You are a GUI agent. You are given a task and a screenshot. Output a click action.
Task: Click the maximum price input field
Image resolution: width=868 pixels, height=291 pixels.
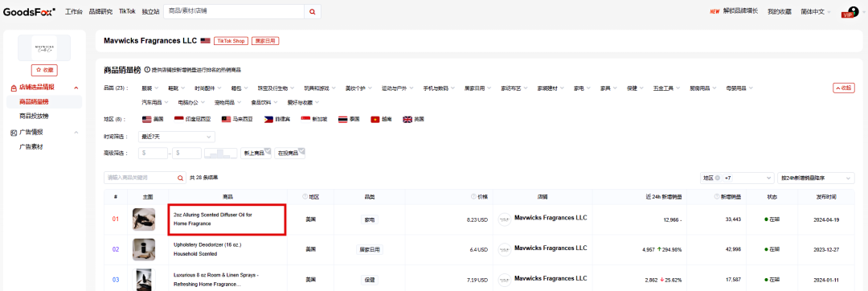click(186, 153)
